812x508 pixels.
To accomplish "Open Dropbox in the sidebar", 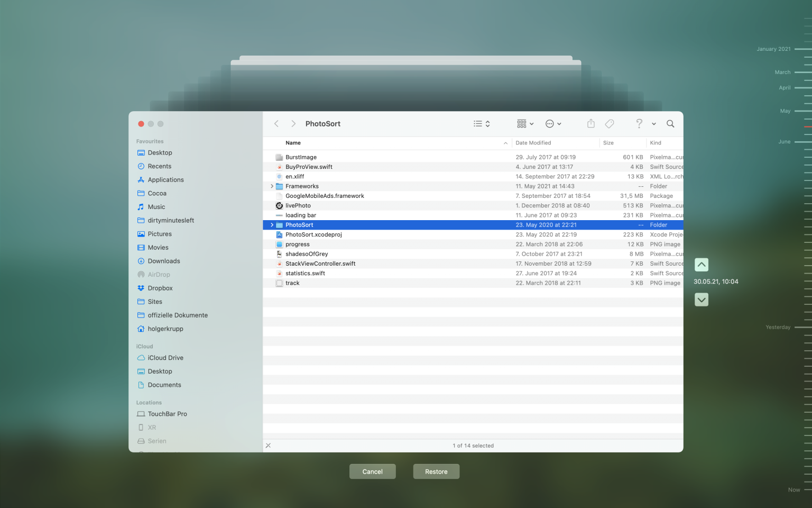I will (x=160, y=288).
